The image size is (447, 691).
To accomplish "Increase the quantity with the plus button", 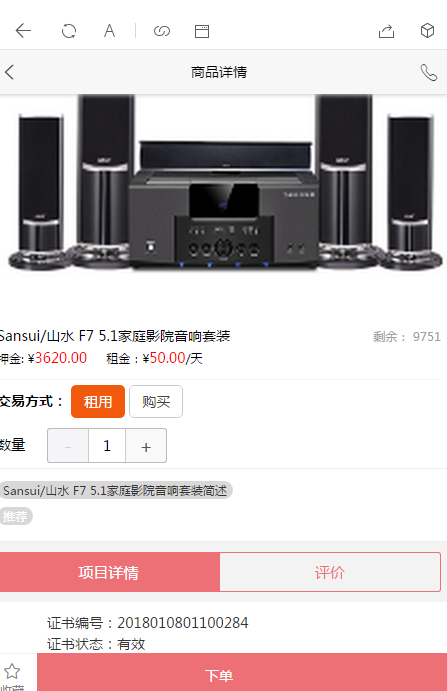I will click(146, 446).
